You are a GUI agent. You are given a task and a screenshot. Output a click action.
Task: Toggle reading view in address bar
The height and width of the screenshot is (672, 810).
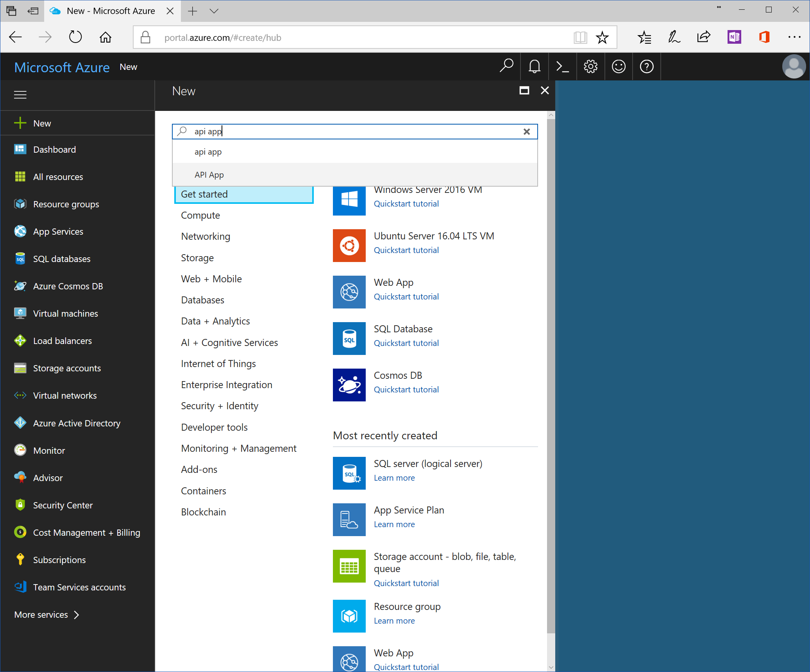click(580, 37)
